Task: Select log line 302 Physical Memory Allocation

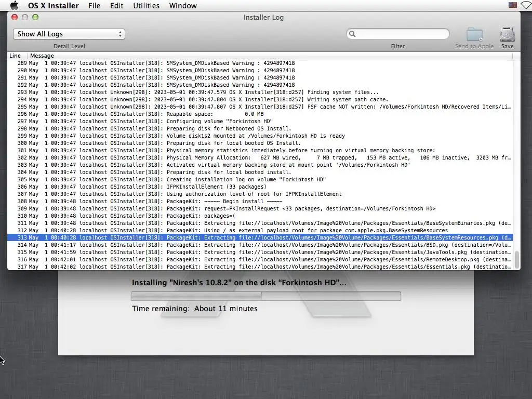Action: point(260,158)
